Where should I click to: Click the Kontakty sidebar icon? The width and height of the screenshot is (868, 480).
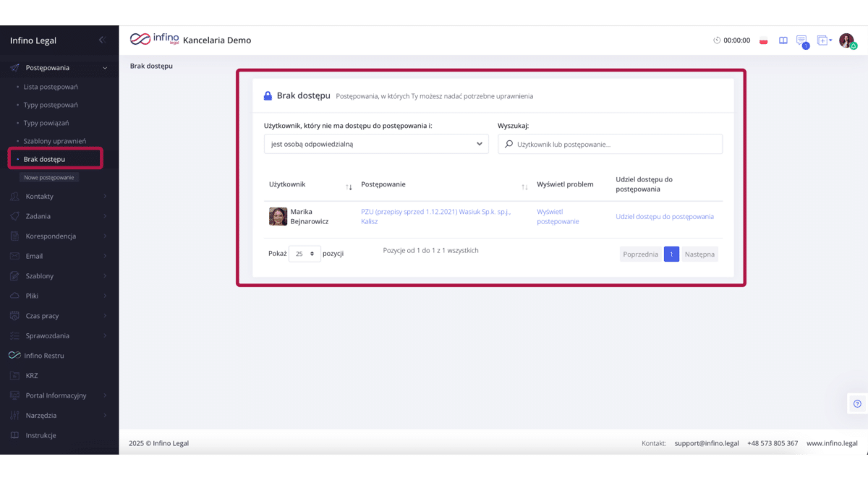click(14, 196)
